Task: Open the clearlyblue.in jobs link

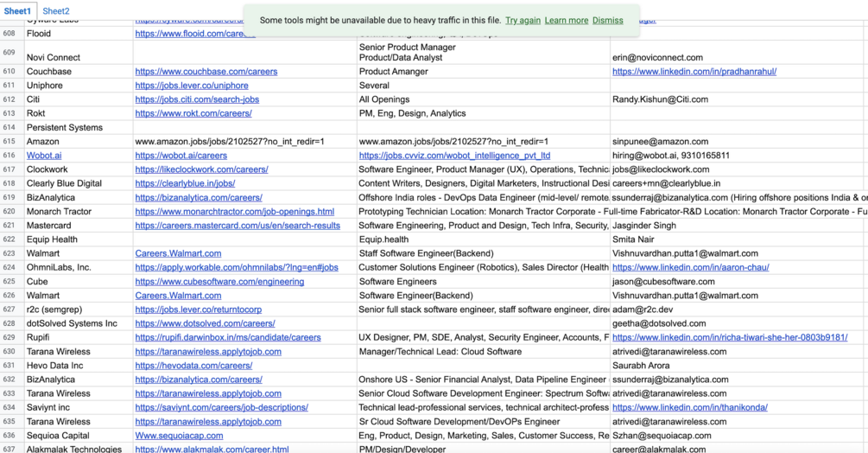Action: (185, 183)
